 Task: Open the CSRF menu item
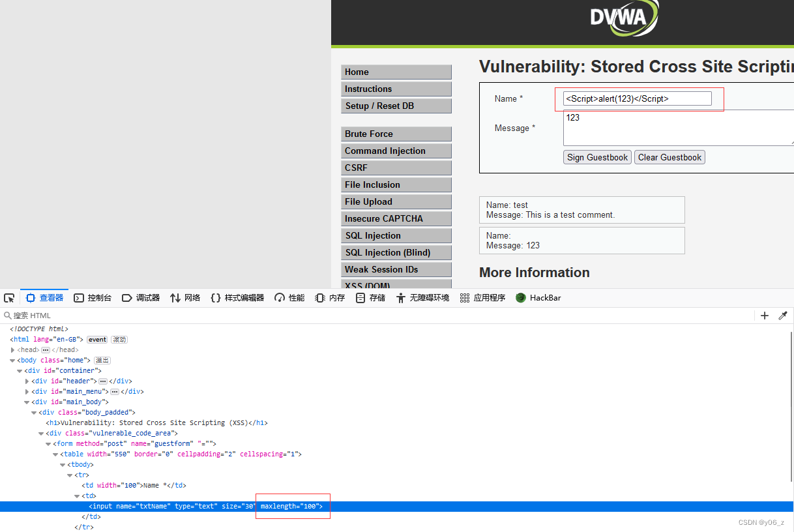tap(396, 168)
